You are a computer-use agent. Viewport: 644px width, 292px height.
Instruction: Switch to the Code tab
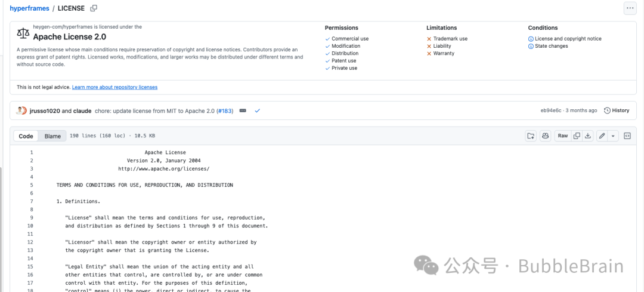[26, 136]
